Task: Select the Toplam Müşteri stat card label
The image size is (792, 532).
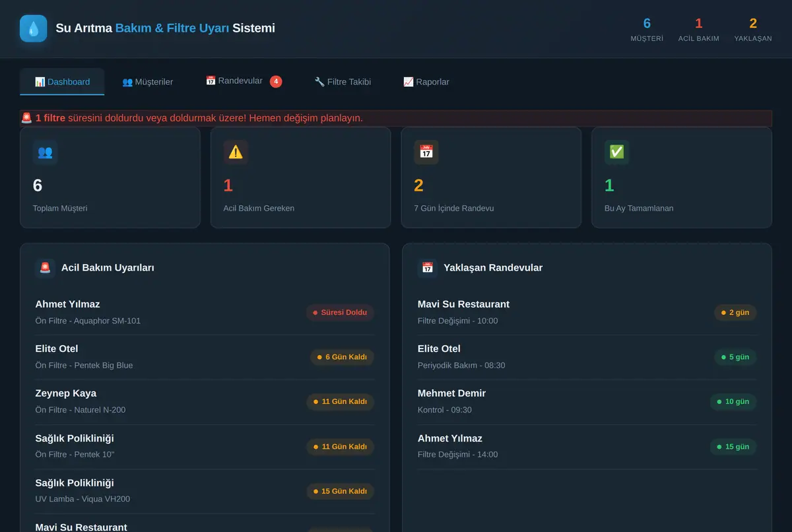Action: (x=60, y=208)
